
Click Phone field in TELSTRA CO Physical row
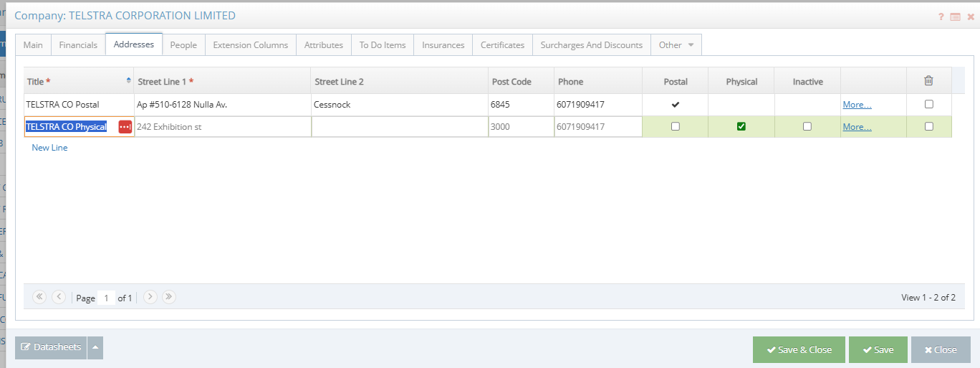tap(598, 127)
